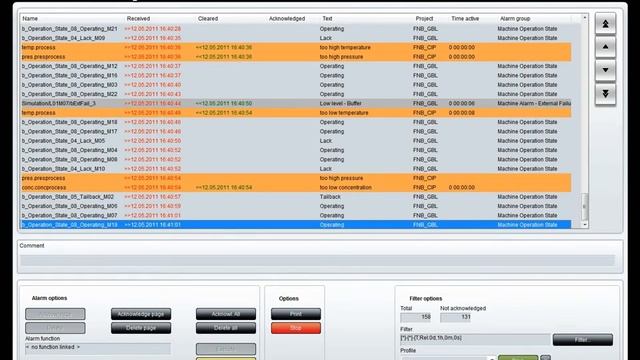
Task: Select row b_Operation_State_08_Operating_M22
Action: tap(296, 94)
